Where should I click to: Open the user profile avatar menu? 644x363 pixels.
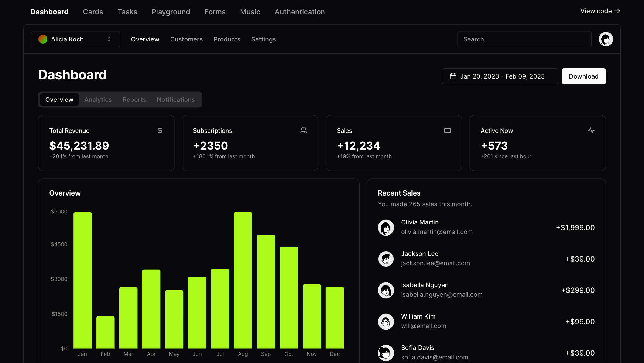(606, 39)
